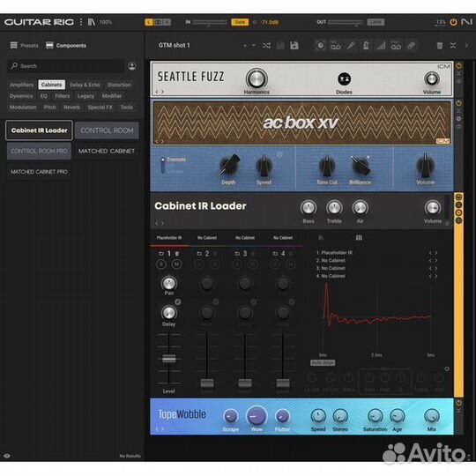Select the L input channel button

(149, 22)
